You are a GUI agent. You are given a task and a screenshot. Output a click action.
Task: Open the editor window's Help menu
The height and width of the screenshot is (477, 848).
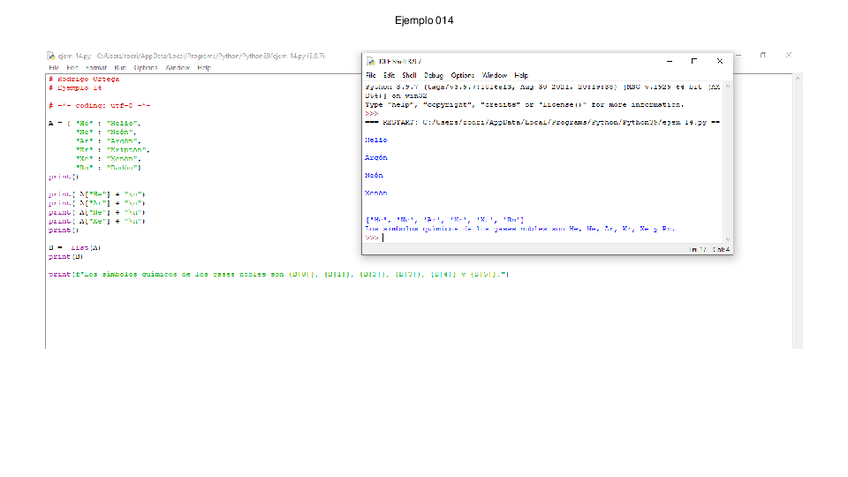[x=203, y=68]
